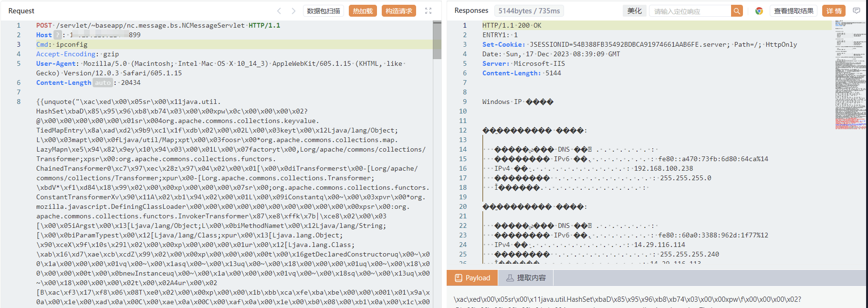The height and width of the screenshot is (308, 868).
Task: Go to the previous request with the left arrow
Action: pos(279,11)
